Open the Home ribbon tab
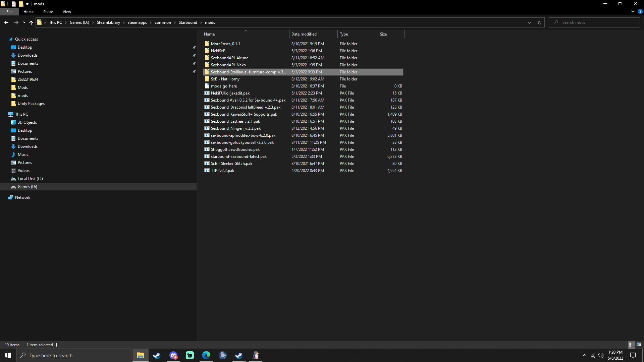Image resolution: width=644 pixels, height=362 pixels. (29, 12)
